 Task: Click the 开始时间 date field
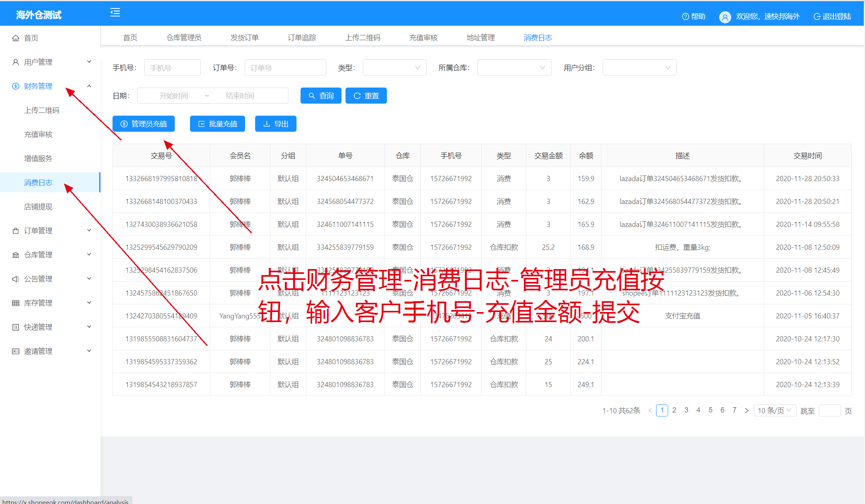tap(174, 96)
